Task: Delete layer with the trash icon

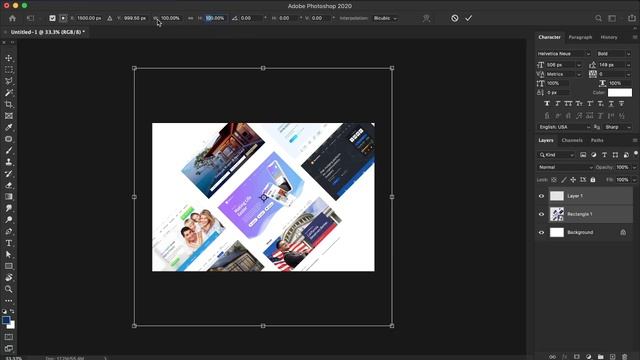Action: [624, 357]
